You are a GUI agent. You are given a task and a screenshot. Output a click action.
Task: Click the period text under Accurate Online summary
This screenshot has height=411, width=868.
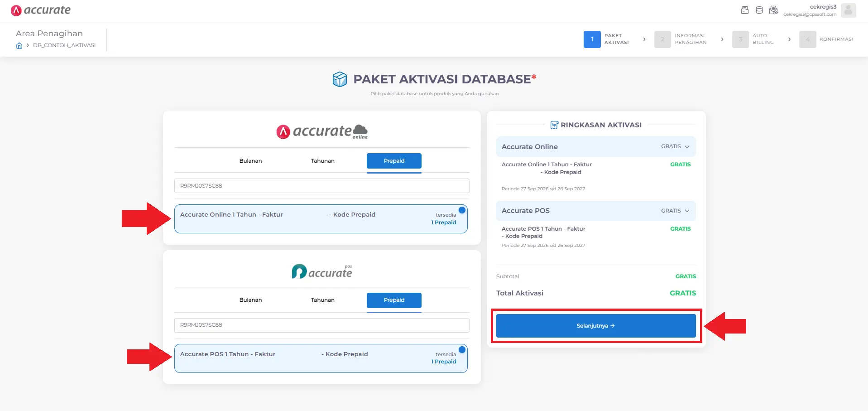point(543,189)
